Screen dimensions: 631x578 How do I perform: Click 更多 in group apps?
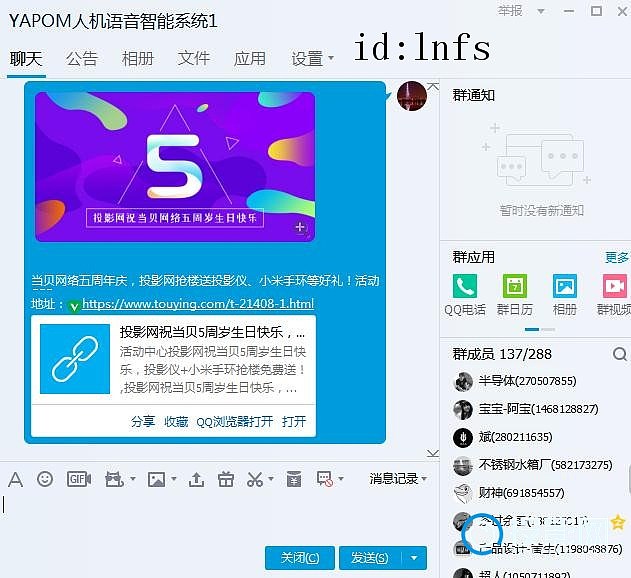click(617, 257)
